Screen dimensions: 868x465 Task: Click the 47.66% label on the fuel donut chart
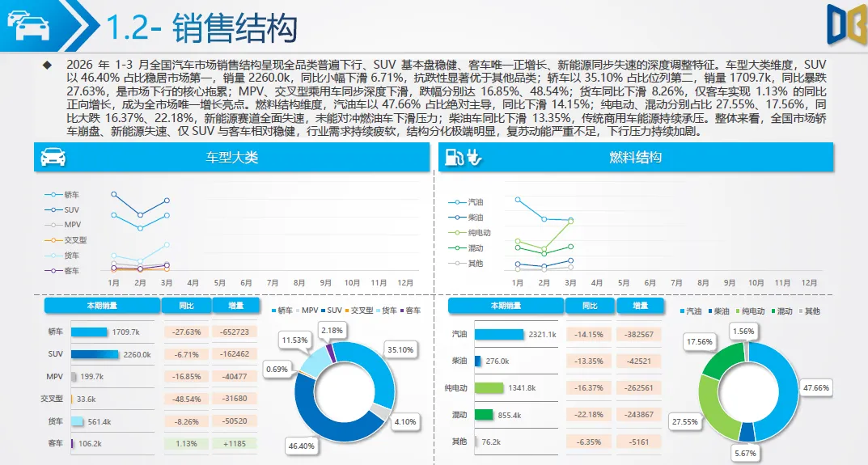816,388
